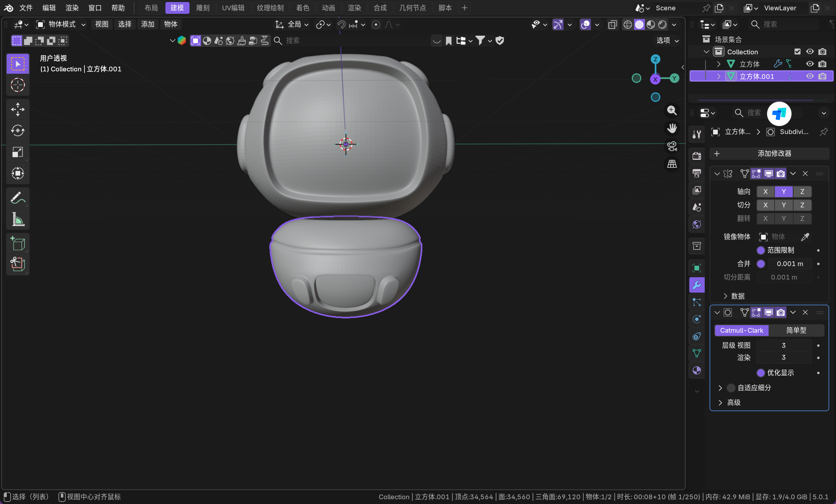Open the Material properties tab
Viewport: 836px width, 504px height.
(697, 371)
